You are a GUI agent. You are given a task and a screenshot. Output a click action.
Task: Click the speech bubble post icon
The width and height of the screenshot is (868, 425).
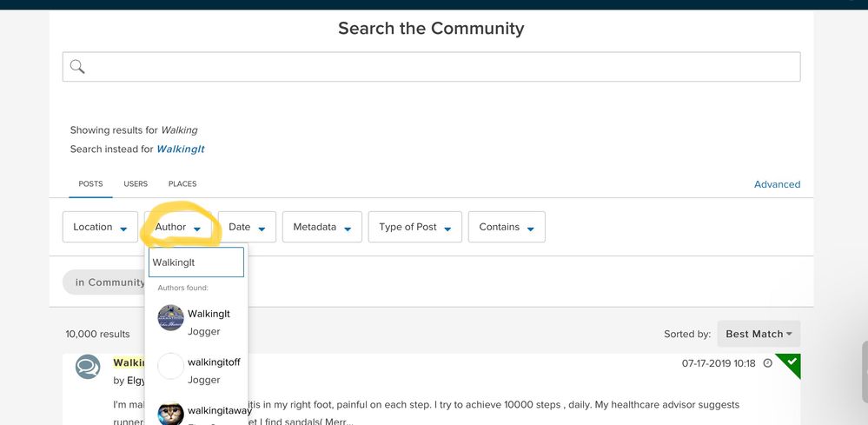pos(88,368)
